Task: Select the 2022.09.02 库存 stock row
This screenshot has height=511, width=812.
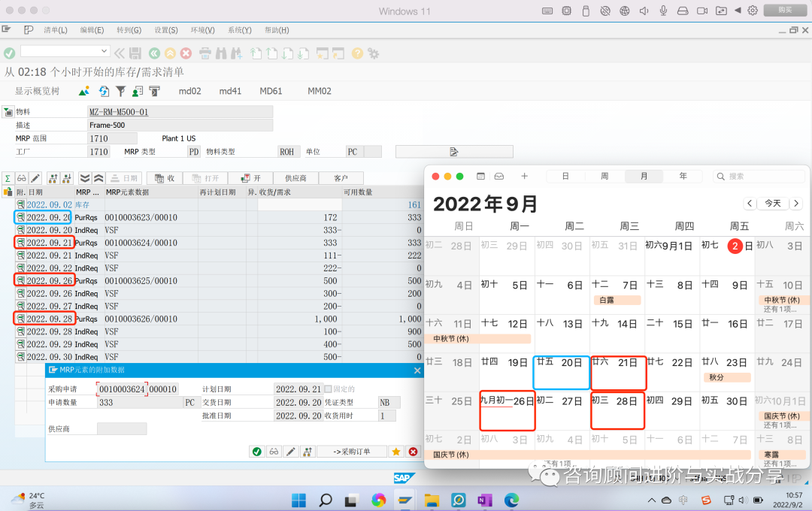Action: (220, 204)
